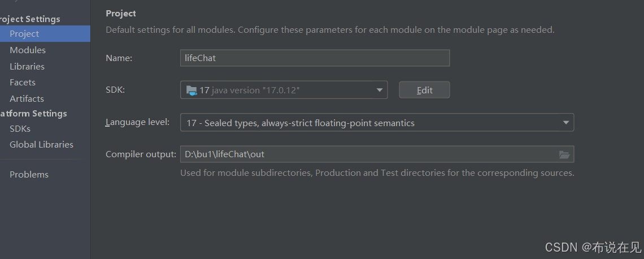Open the Problems entry
This screenshot has width=644, height=259.
(x=29, y=174)
